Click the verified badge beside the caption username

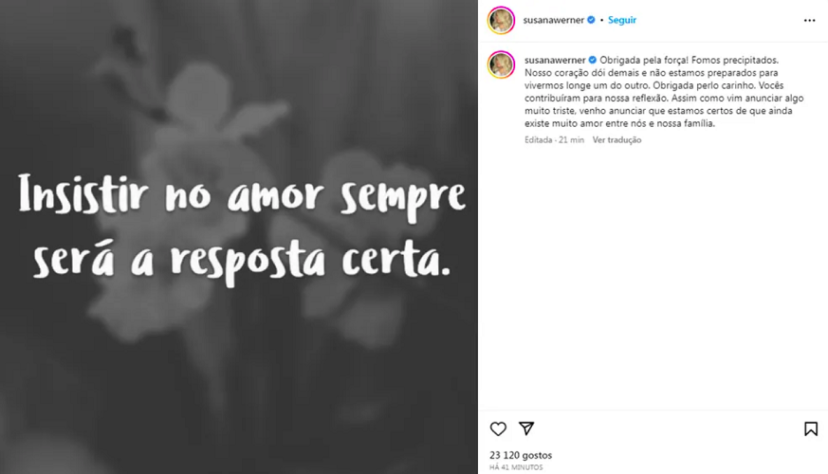click(x=592, y=60)
